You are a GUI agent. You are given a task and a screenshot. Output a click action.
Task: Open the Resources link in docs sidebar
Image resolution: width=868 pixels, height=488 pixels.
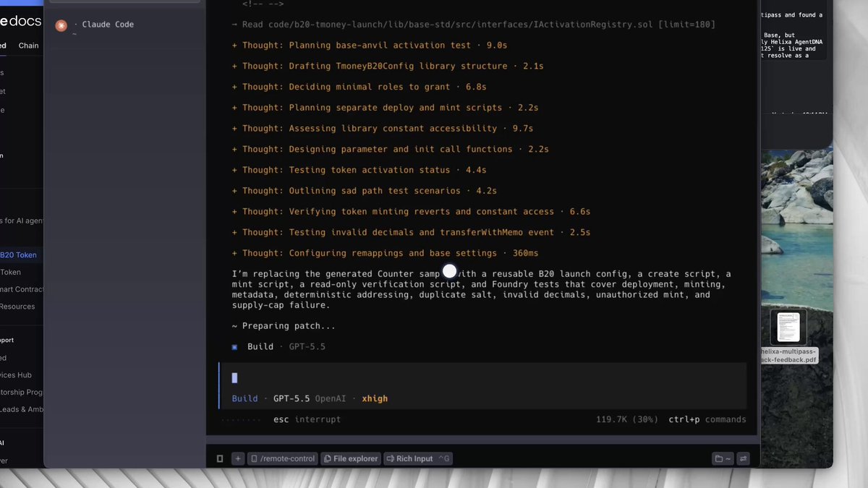pyautogui.click(x=17, y=307)
